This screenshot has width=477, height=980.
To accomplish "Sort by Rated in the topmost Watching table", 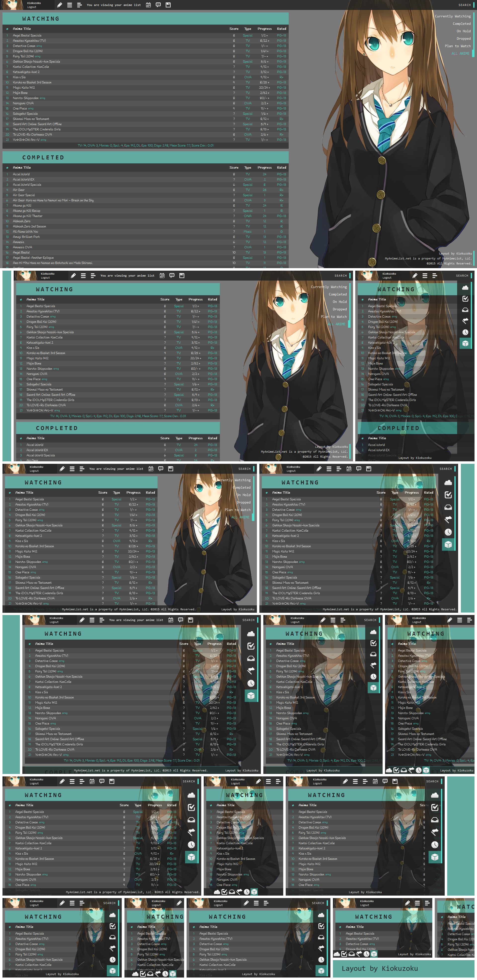I will point(281,29).
